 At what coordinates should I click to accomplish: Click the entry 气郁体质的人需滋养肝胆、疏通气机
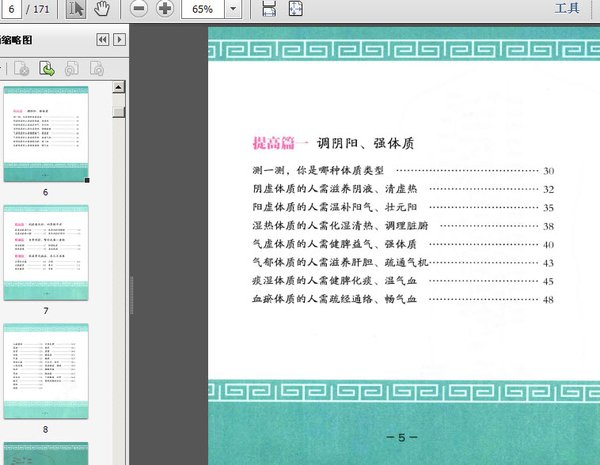(340, 262)
